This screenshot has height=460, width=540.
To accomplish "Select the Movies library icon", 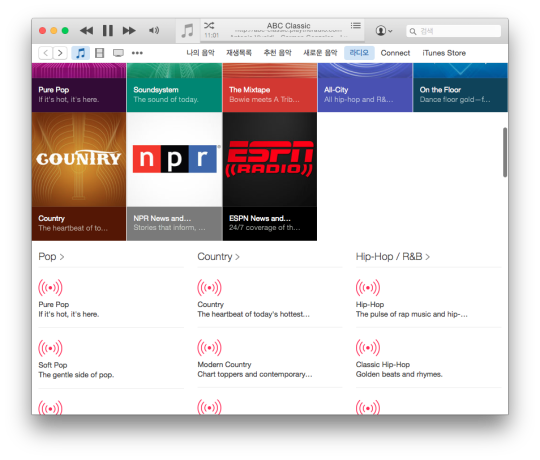I will pyautogui.click(x=100, y=53).
